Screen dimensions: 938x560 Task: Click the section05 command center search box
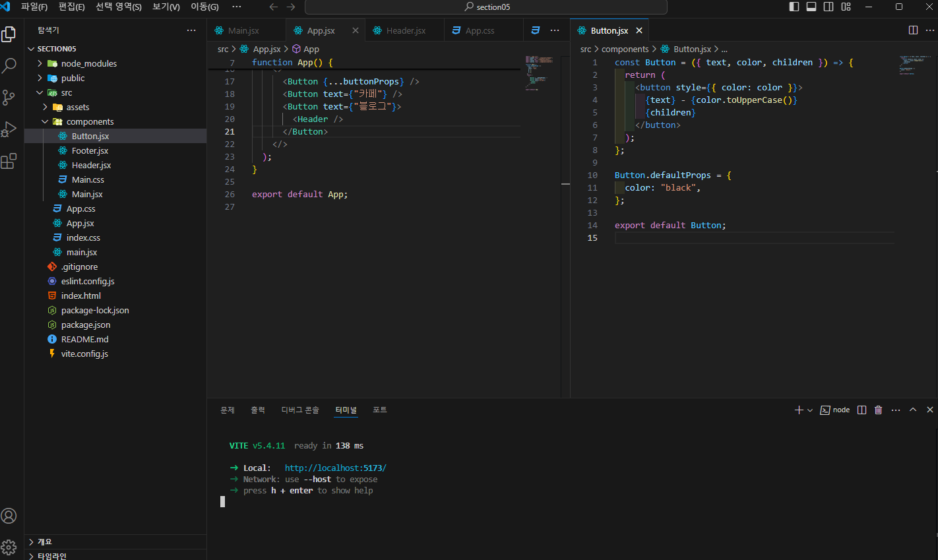(486, 7)
